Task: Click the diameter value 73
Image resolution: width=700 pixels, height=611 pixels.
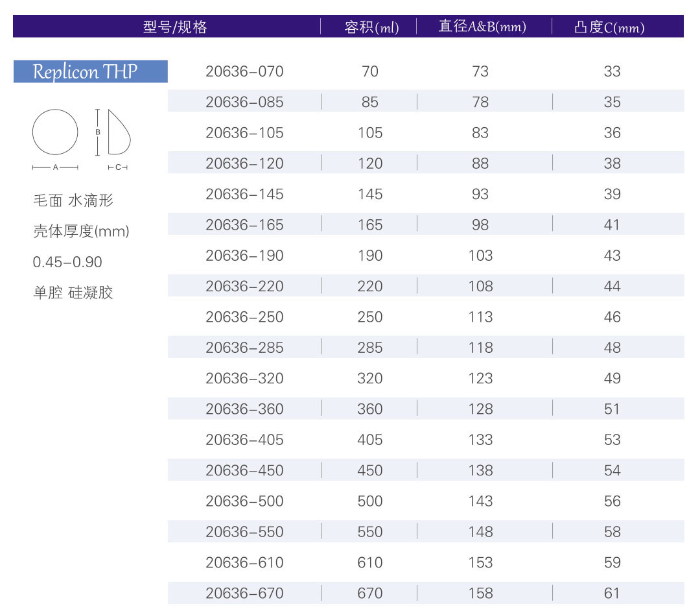Action: 480,71
